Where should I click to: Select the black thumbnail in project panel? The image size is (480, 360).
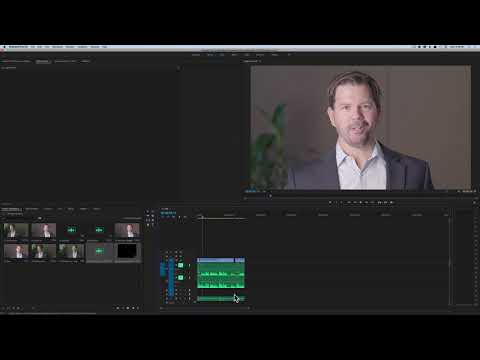(127, 251)
